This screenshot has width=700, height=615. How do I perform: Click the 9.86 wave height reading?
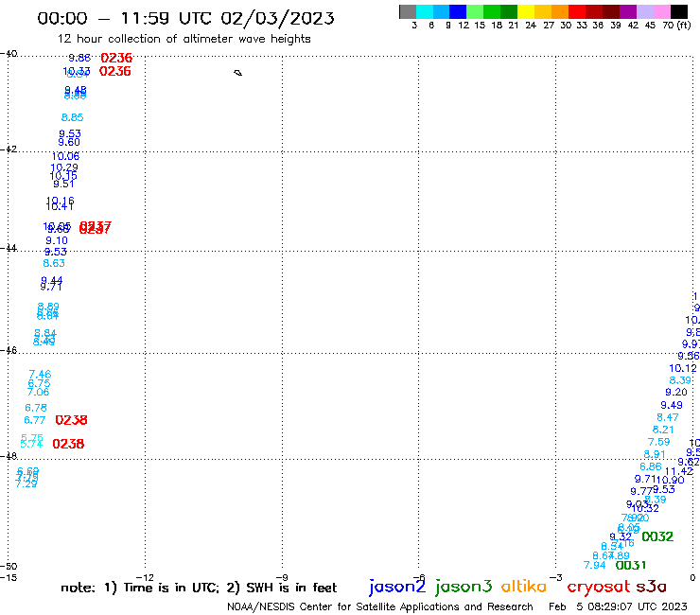(79, 58)
